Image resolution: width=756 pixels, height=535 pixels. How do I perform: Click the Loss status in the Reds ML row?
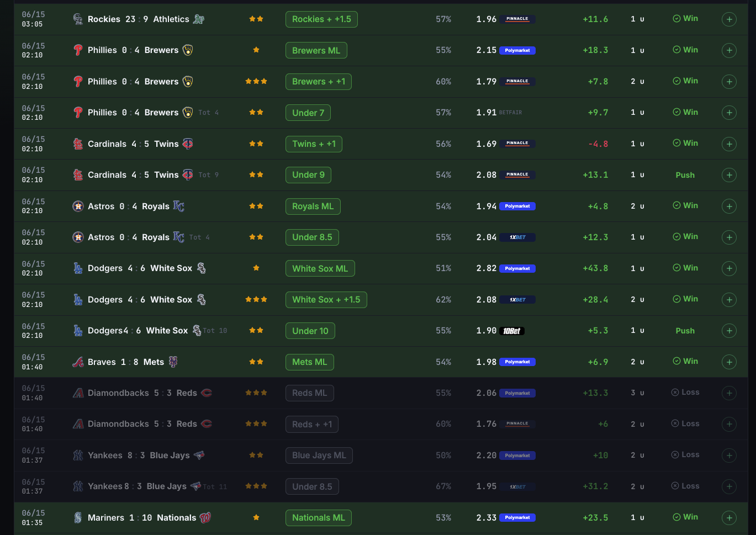[685, 393]
